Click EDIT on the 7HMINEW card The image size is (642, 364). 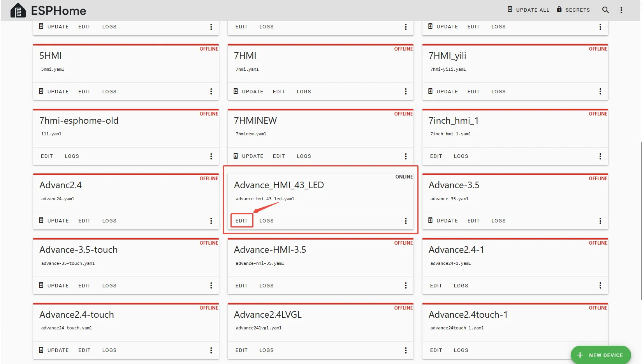[x=279, y=156]
